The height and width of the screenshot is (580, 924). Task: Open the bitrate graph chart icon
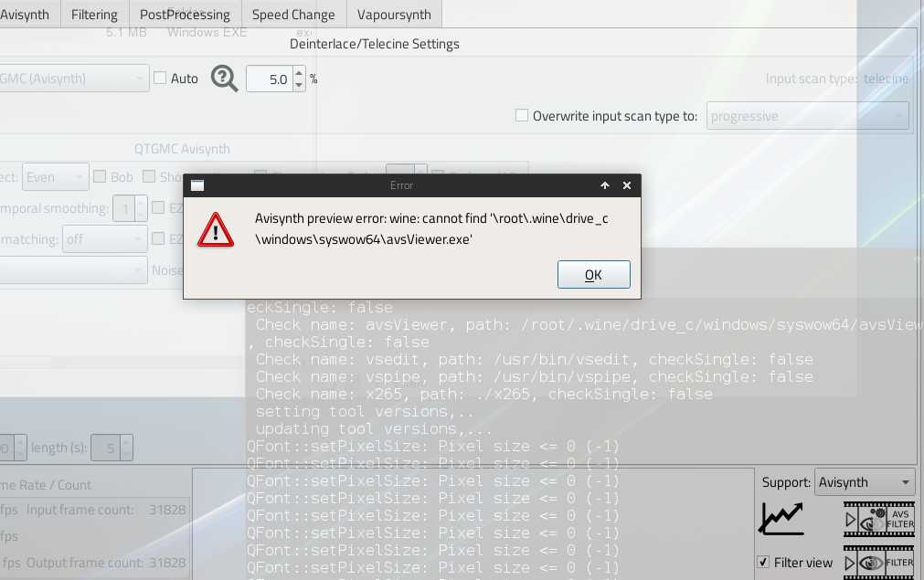coord(781,519)
